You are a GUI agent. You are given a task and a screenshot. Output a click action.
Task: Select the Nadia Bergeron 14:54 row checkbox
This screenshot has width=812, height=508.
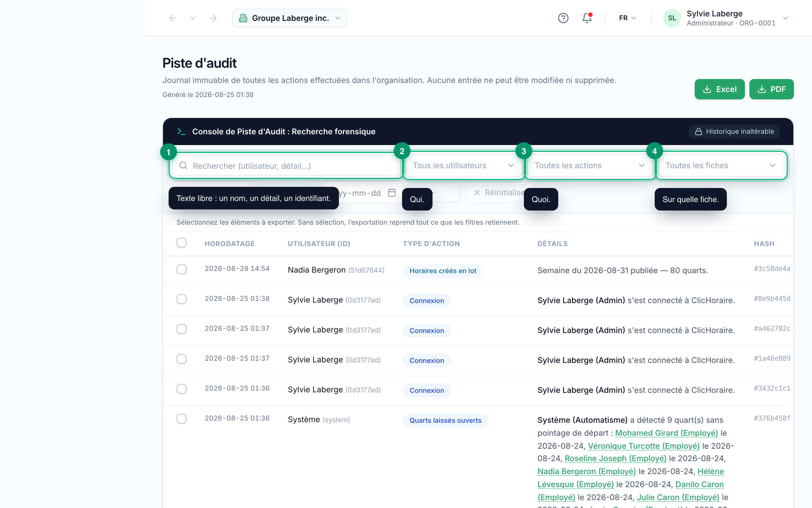coord(182,270)
